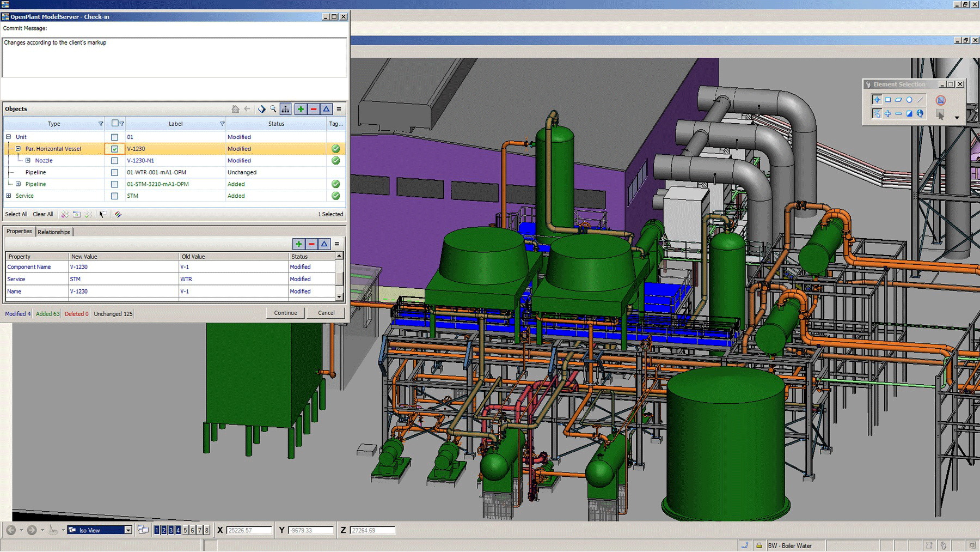Toggle hierarchy tree view icon in Objects toolbar
Image resolution: width=980 pixels, height=552 pixels.
tap(285, 109)
